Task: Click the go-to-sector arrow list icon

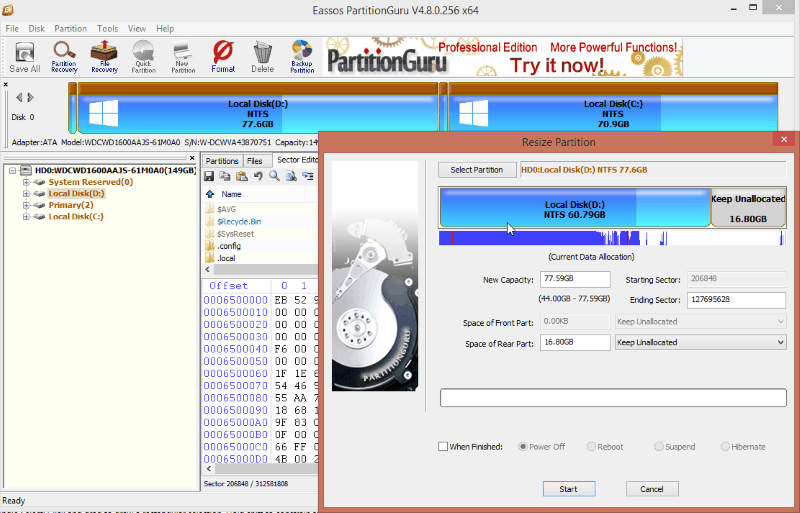Action: [308, 176]
